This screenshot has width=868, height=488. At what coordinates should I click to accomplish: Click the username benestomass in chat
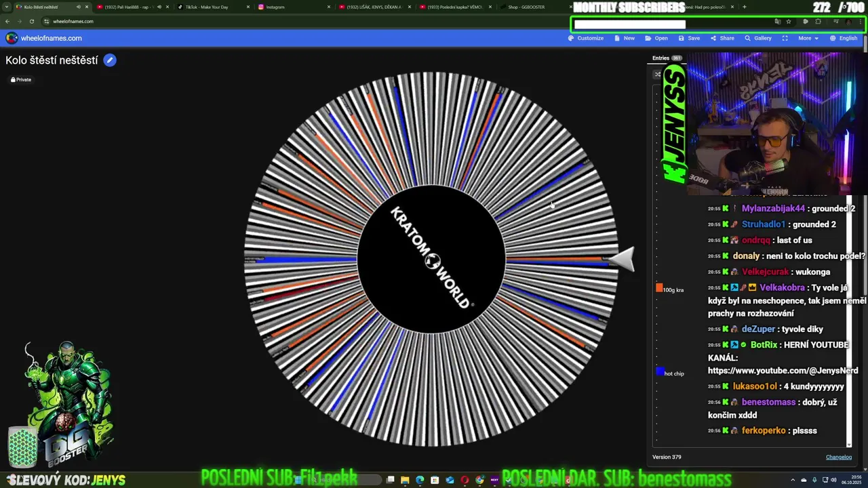(x=768, y=402)
